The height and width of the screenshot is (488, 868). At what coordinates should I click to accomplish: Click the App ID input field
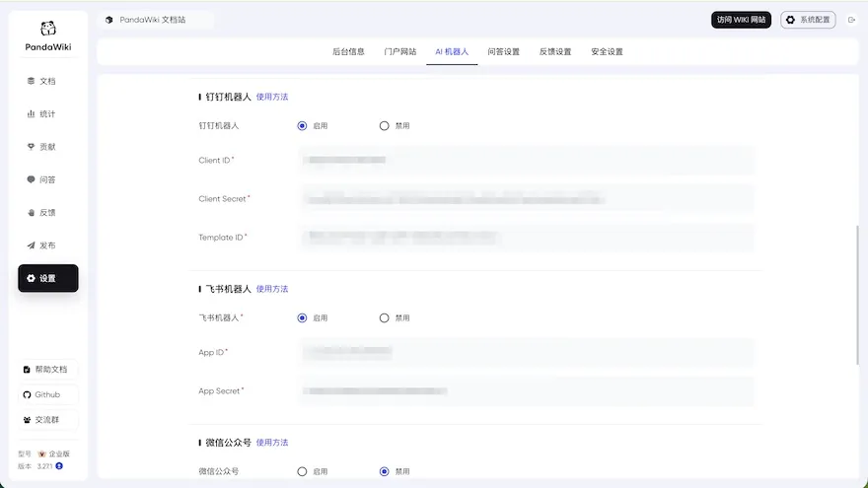point(527,352)
